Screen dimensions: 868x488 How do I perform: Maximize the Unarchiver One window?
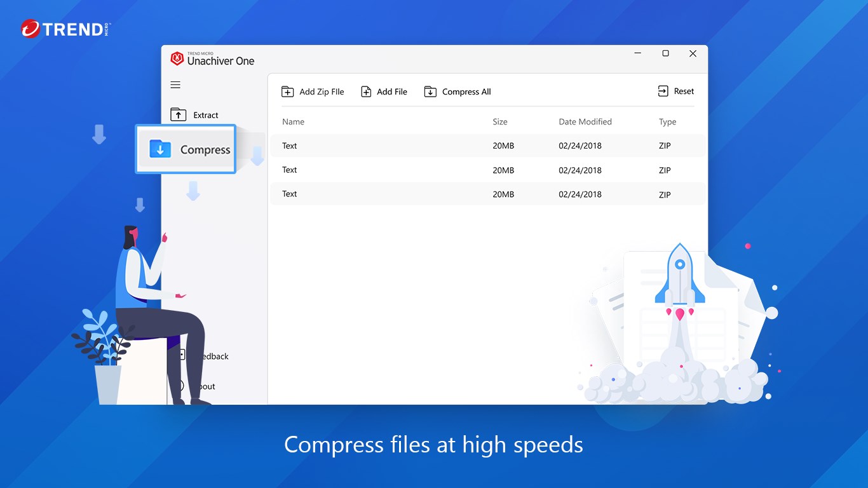click(x=665, y=53)
